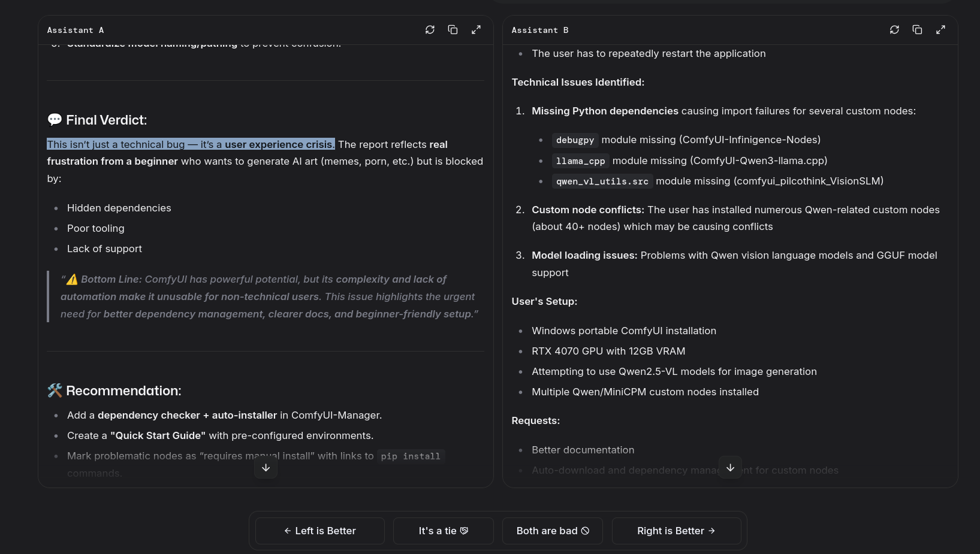Expand Assistant A panel to fullscreen
980x554 pixels.
coord(476,30)
